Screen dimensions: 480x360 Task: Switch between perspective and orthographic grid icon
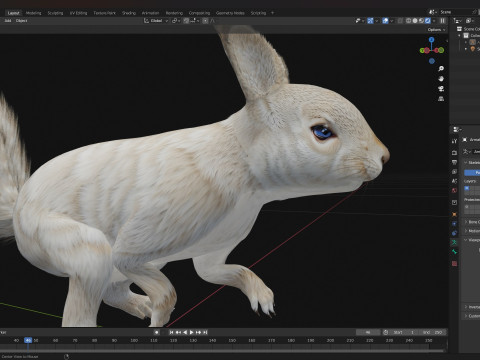tap(441, 99)
